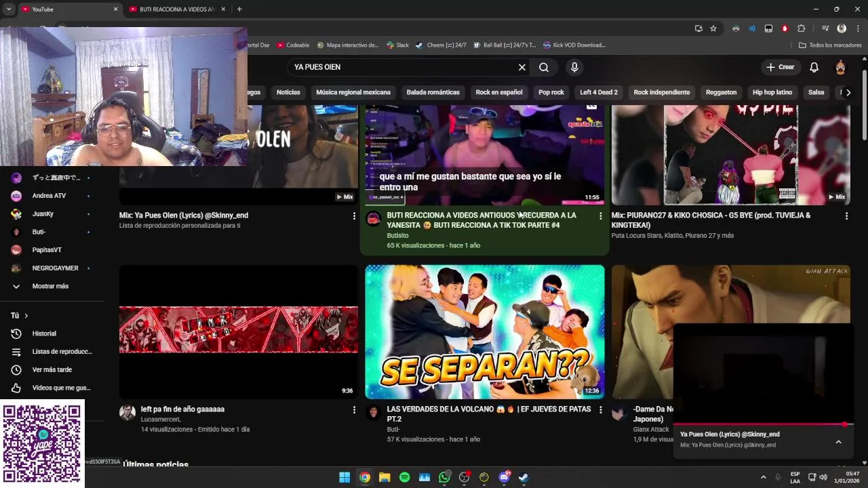Screen dimensions: 868x488
Task: Open more options for BUTI REACCIONA video
Action: pyautogui.click(x=600, y=216)
